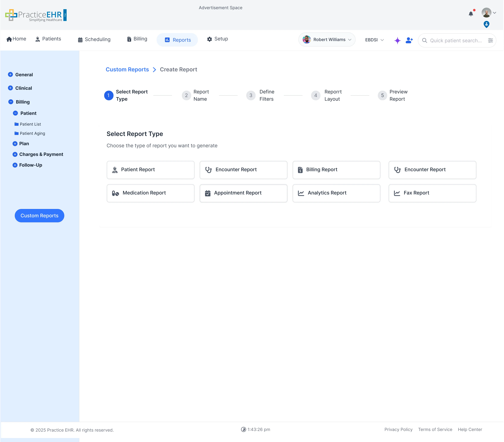The height and width of the screenshot is (442, 504).
Task: Click the pill icon on Medication Report
Action: point(115,193)
